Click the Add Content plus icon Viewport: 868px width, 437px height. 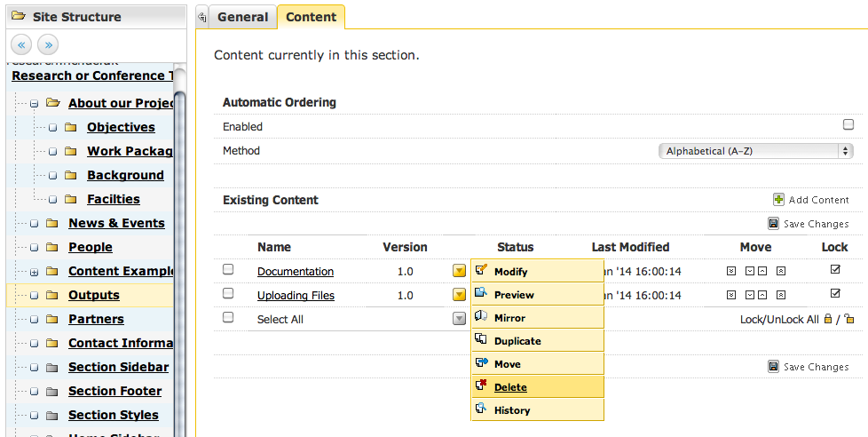tap(778, 200)
